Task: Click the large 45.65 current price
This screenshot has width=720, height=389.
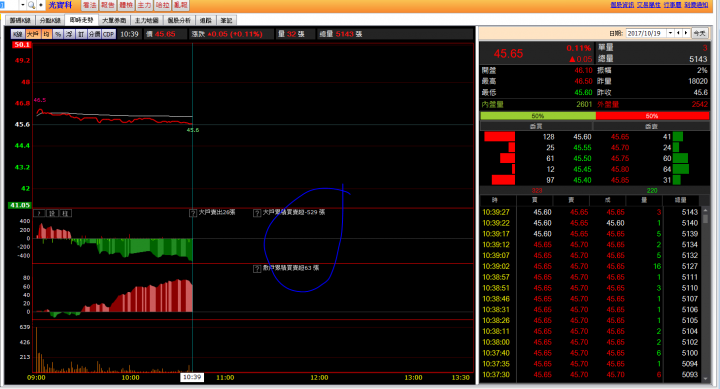Action: pyautogui.click(x=508, y=54)
